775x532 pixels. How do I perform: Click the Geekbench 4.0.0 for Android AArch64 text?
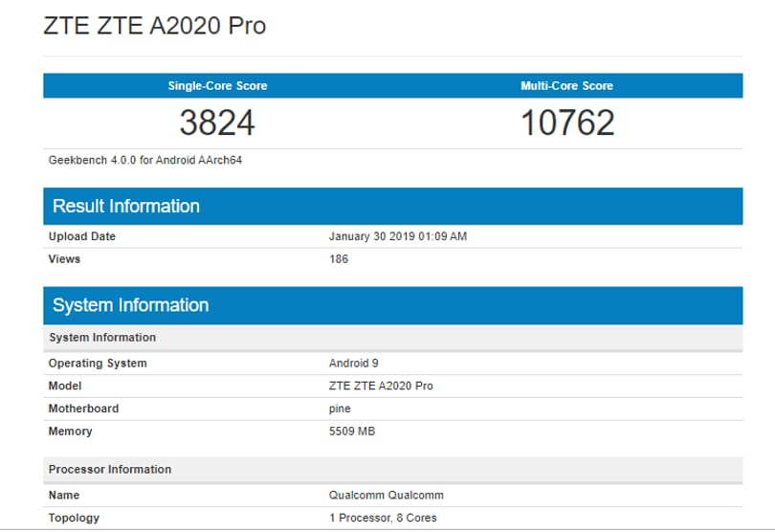[x=145, y=160]
